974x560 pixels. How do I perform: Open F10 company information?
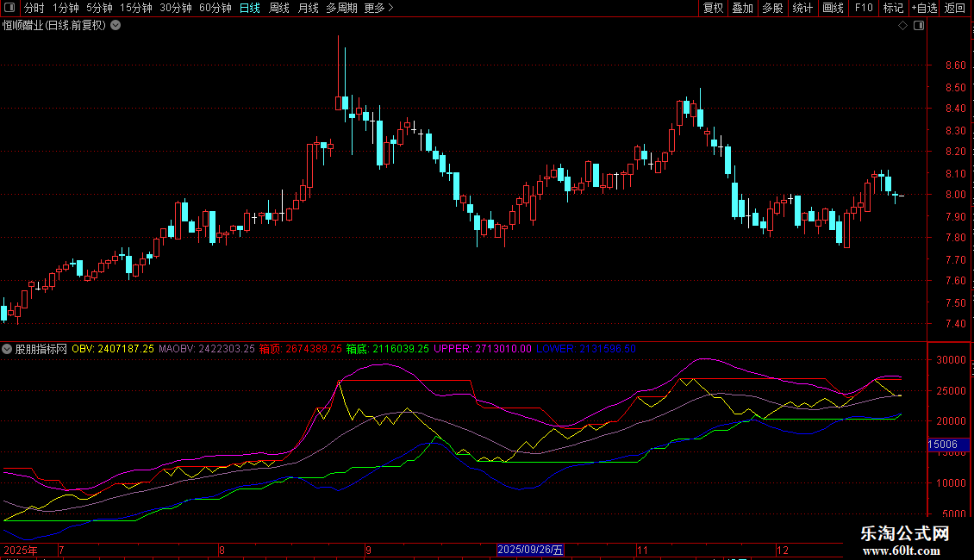pos(863,8)
